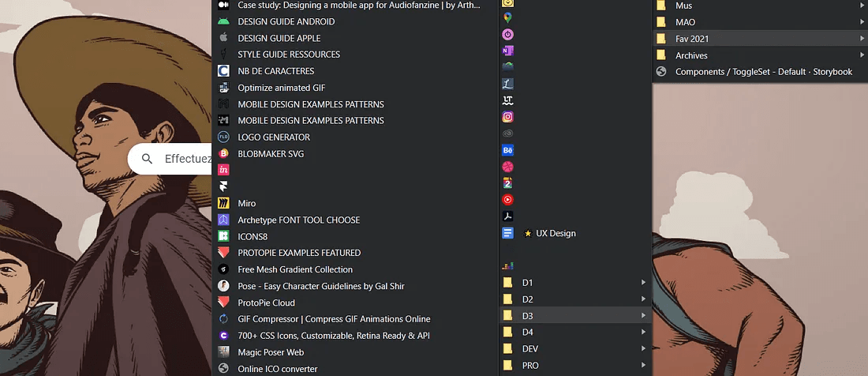Open the ProtoPie Cloud bookmark
868x376 pixels.
(x=355, y=303)
